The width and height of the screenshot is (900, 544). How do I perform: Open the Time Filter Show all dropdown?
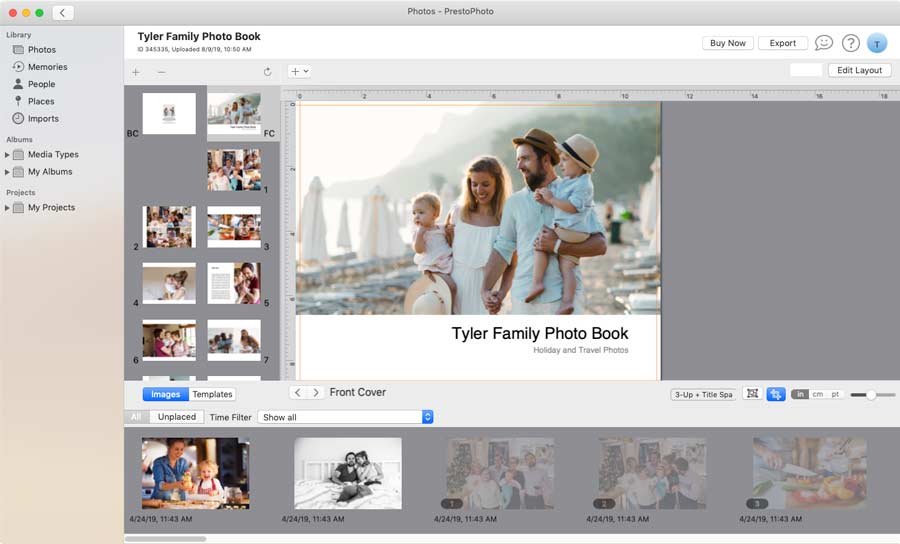tap(346, 417)
